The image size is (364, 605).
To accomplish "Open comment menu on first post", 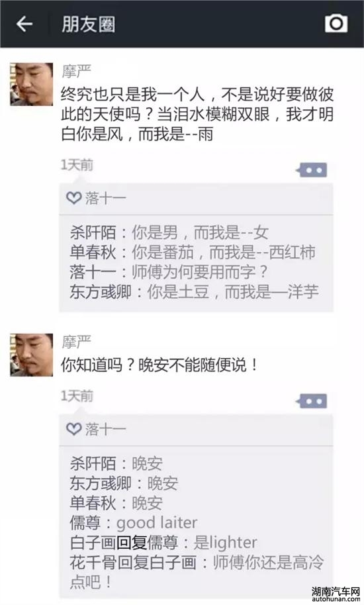I will coord(312,169).
